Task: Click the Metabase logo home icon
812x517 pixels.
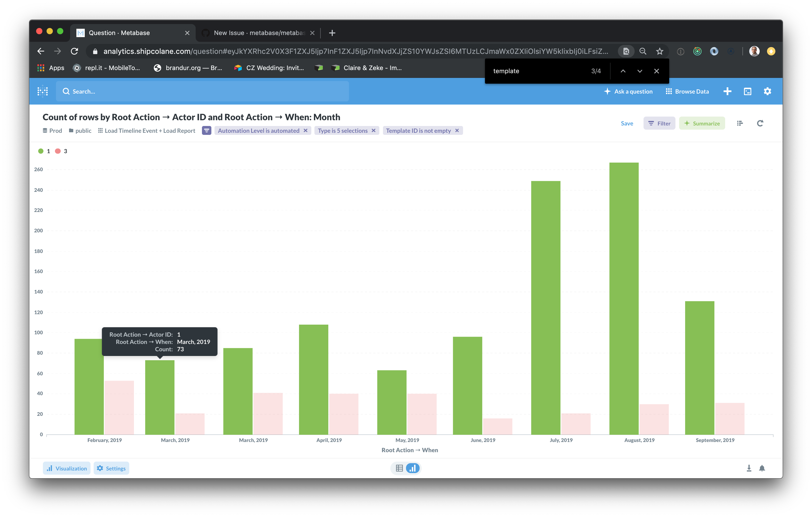Action: 42,91
